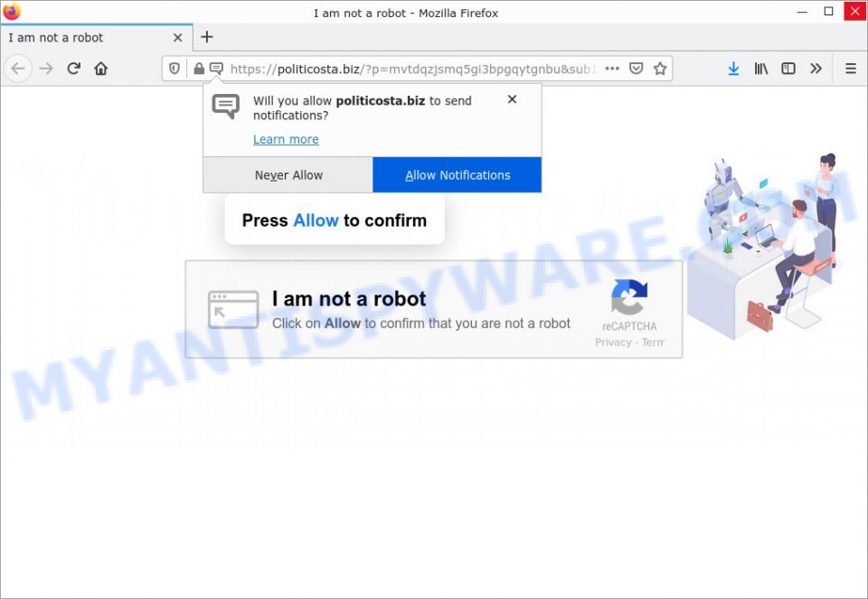
Task: Minimize the Firefox window
Action: pyautogui.click(x=802, y=12)
